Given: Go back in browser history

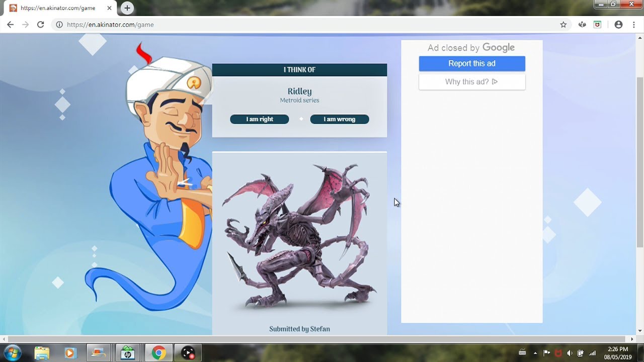Looking at the screenshot, I should [10, 25].
